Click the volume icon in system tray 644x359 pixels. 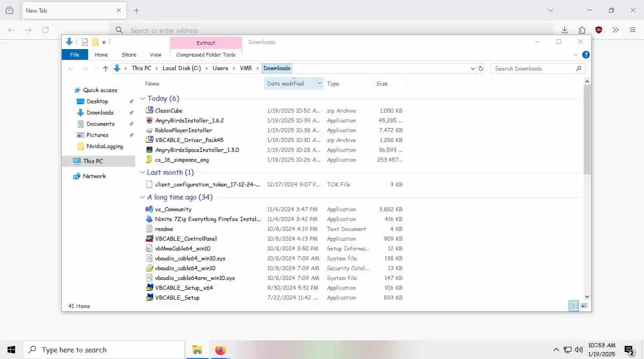tap(579, 350)
